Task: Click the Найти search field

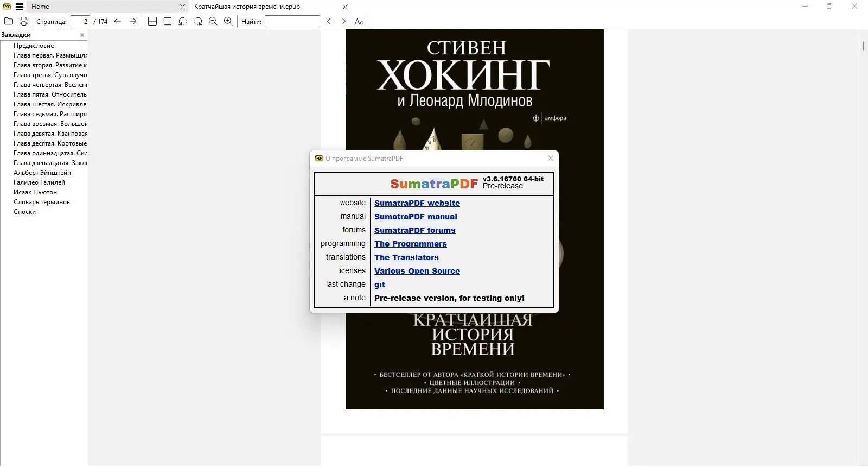Action: click(x=292, y=21)
